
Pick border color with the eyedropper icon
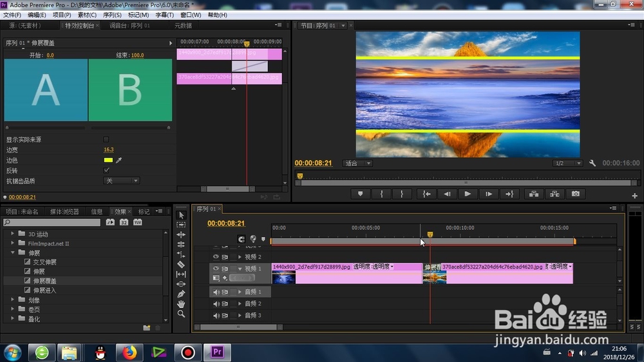[118, 160]
